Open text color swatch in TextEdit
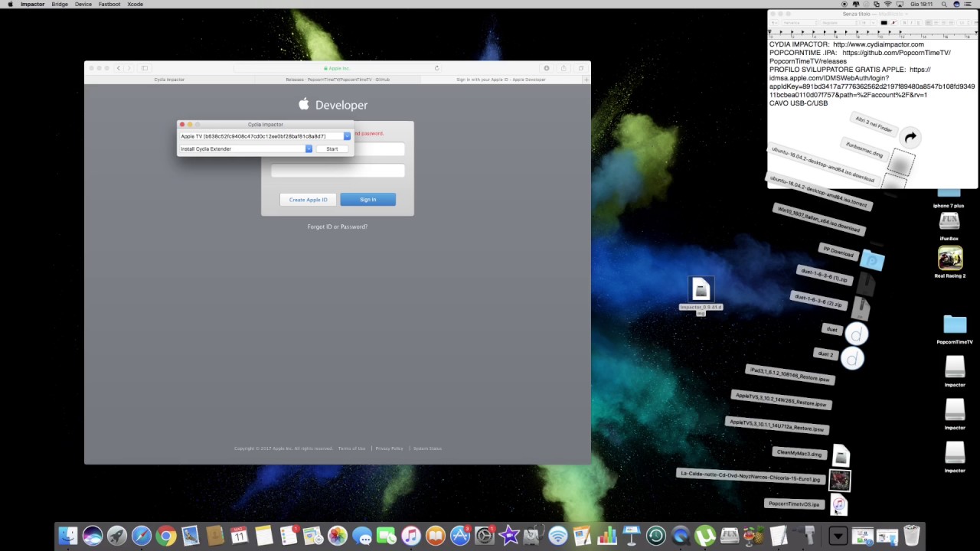 click(884, 23)
